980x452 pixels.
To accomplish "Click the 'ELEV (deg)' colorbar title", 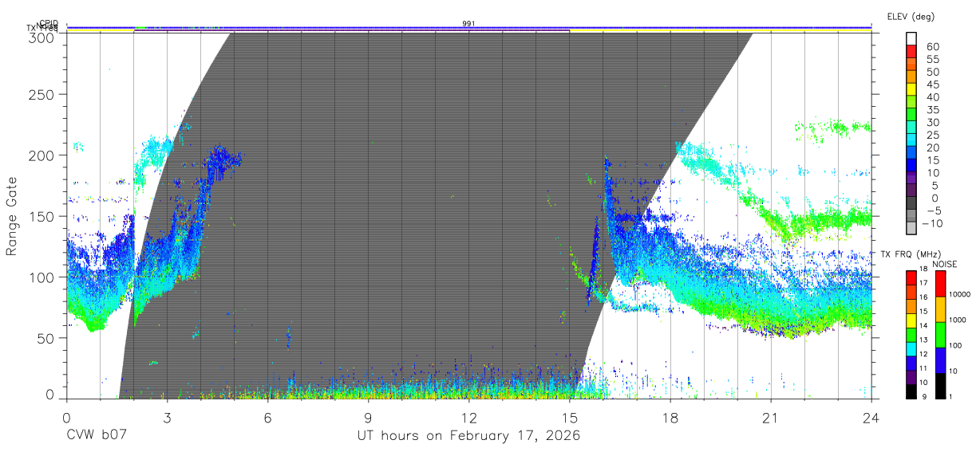I will click(x=910, y=16).
